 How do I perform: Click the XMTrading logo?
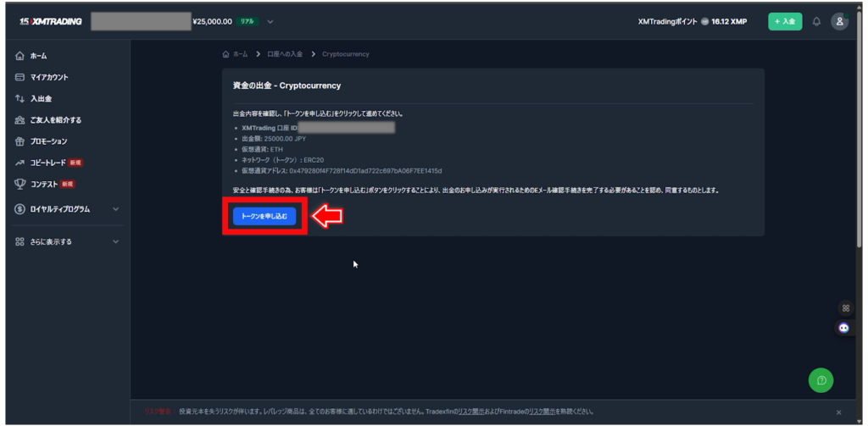51,21
